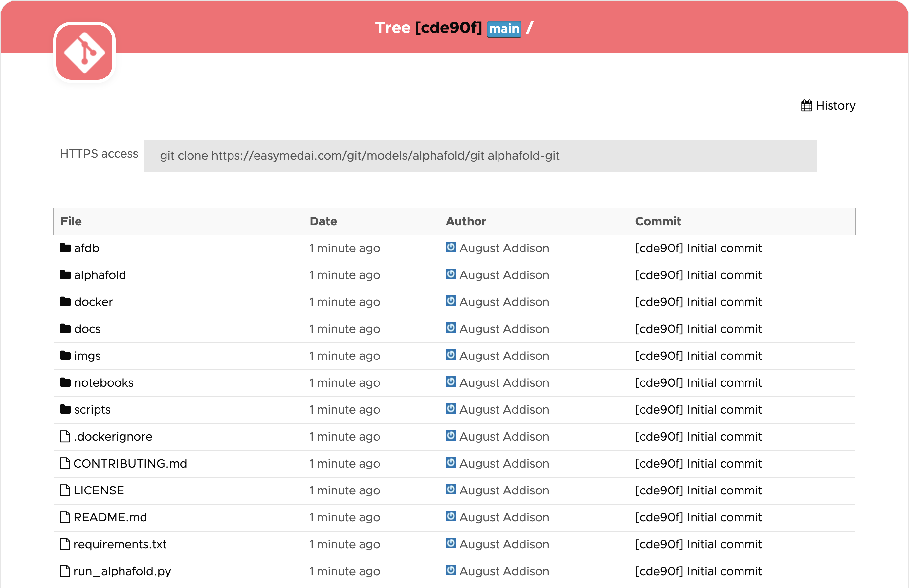Viewport: 909px width, 588px height.
Task: Open the docker folder icon
Action: click(65, 302)
